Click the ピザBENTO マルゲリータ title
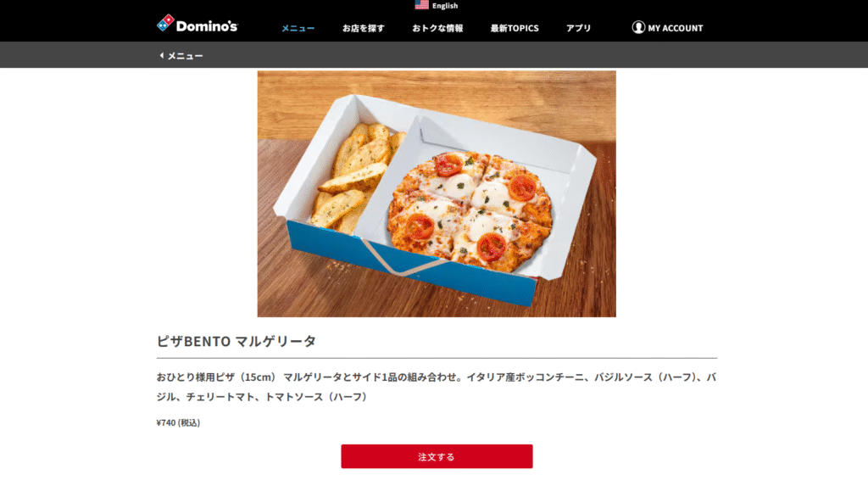Viewport: 868px width, 486px height. [236, 341]
